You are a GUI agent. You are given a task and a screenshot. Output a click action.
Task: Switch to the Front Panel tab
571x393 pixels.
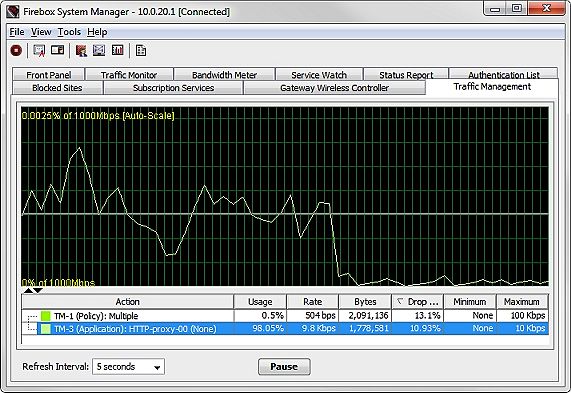click(x=48, y=74)
